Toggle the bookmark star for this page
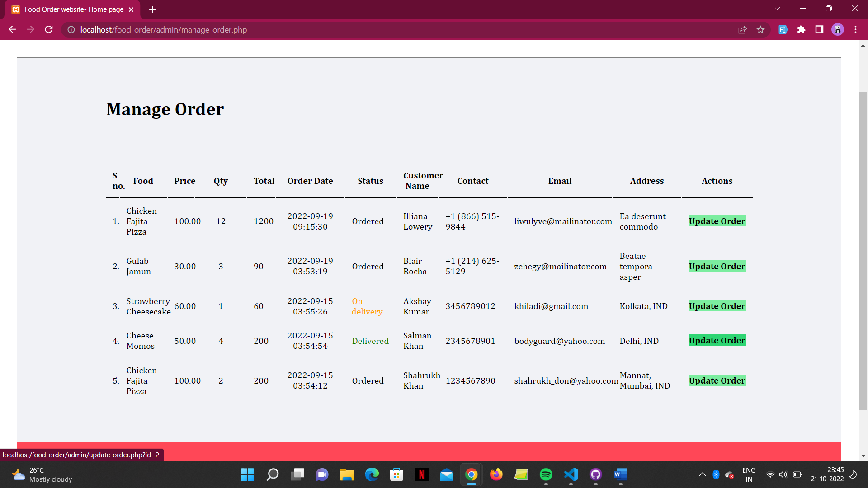The image size is (868, 488). (x=761, y=29)
